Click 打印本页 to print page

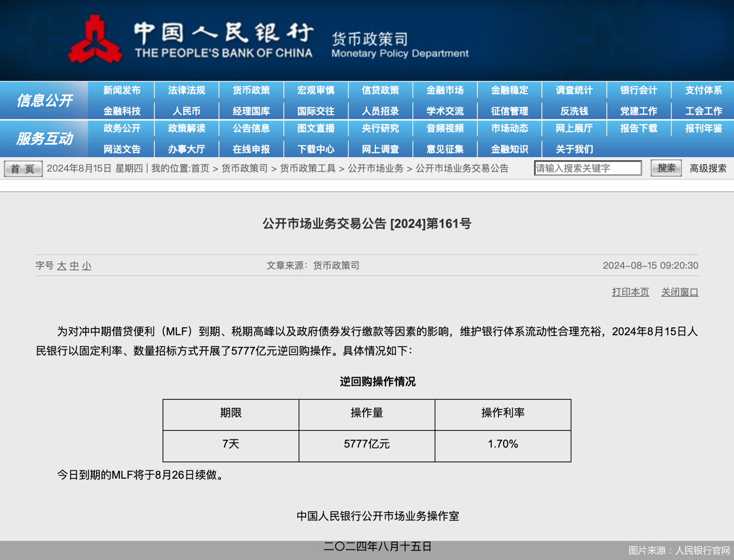coord(630,292)
